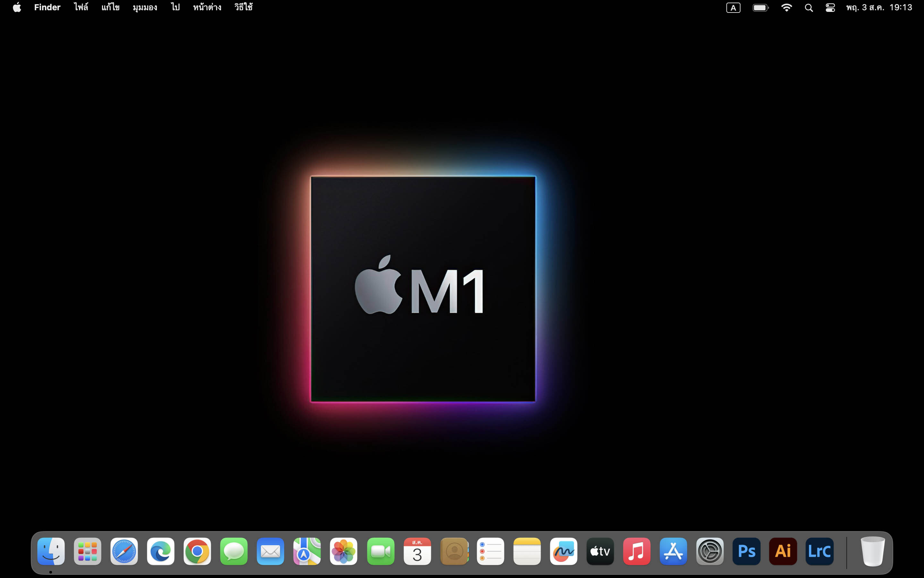Open the มุมมอง menu
The width and height of the screenshot is (924, 578).
click(145, 8)
